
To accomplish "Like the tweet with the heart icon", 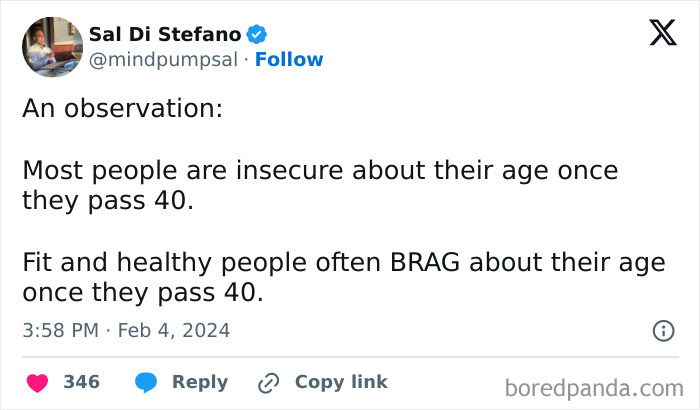I will [38, 383].
